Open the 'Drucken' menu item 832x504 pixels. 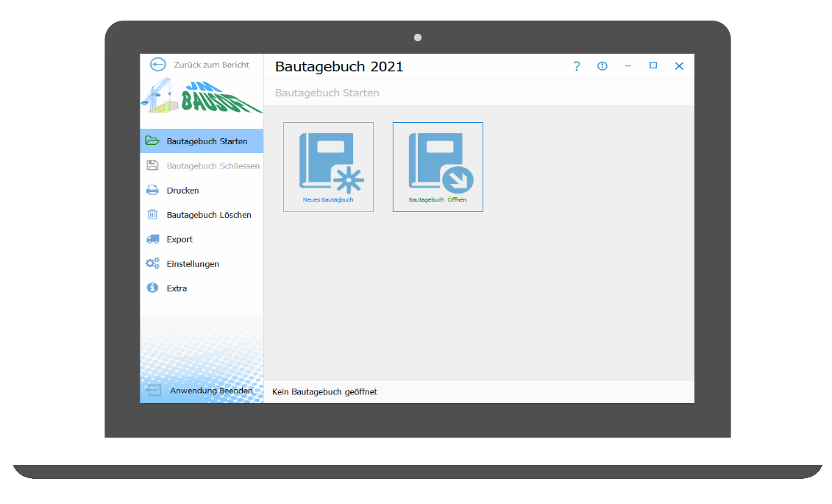(x=182, y=191)
